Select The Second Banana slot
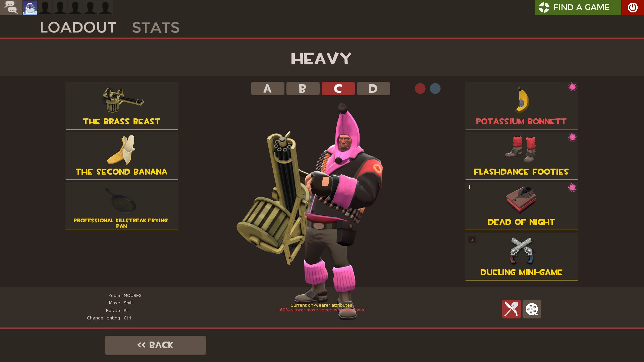Screen dimensions: 644x362 click(122, 156)
